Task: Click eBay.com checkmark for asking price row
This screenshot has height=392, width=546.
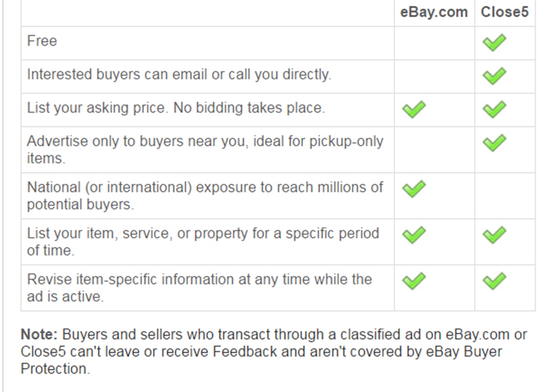Action: [x=414, y=110]
